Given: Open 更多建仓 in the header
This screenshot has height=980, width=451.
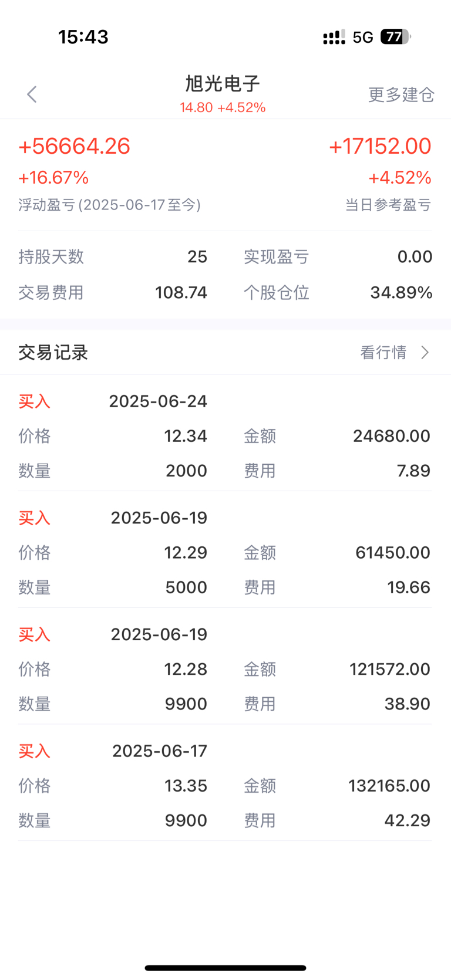Looking at the screenshot, I should point(401,94).
